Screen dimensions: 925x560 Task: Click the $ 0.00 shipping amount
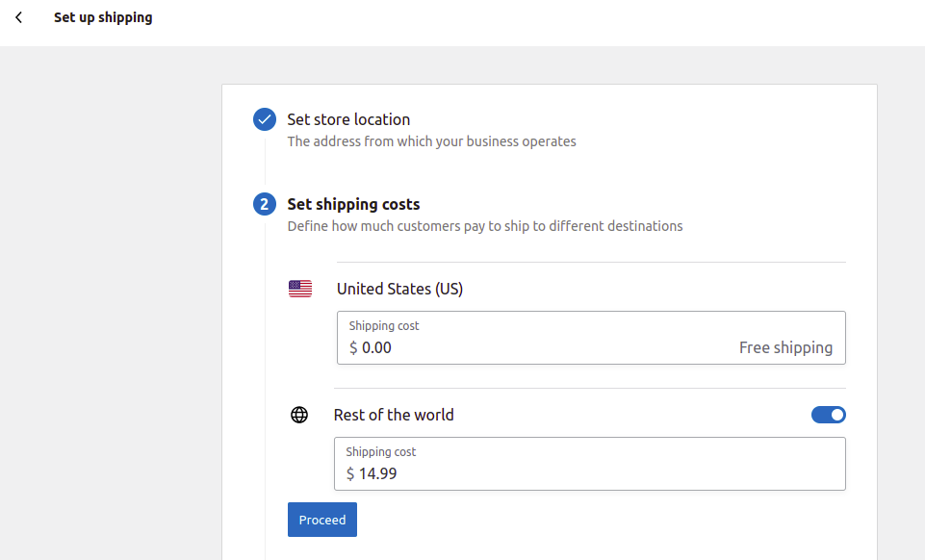click(x=371, y=347)
